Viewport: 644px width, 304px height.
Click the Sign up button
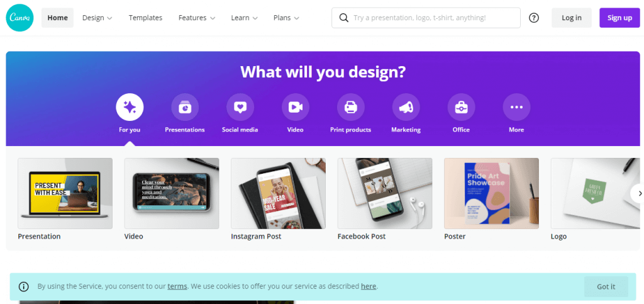(x=619, y=18)
